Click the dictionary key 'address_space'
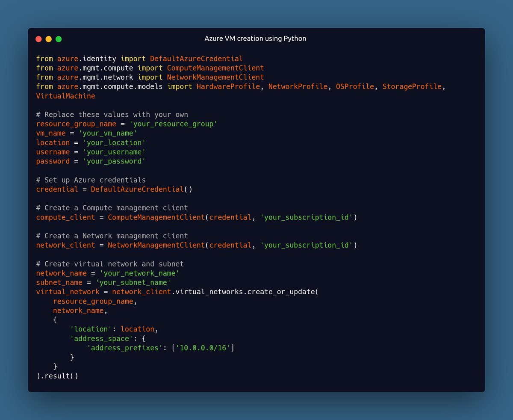Screen dimensions: 513x420 click(x=101, y=339)
